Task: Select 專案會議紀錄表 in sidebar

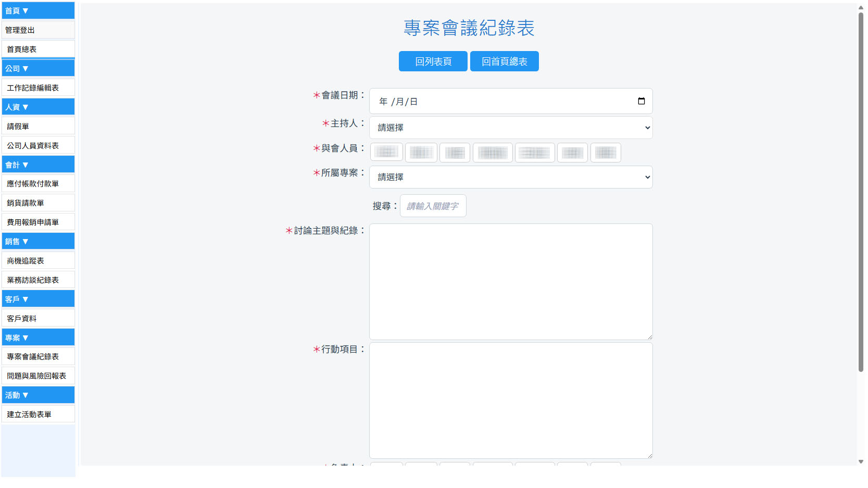Action: click(38, 356)
